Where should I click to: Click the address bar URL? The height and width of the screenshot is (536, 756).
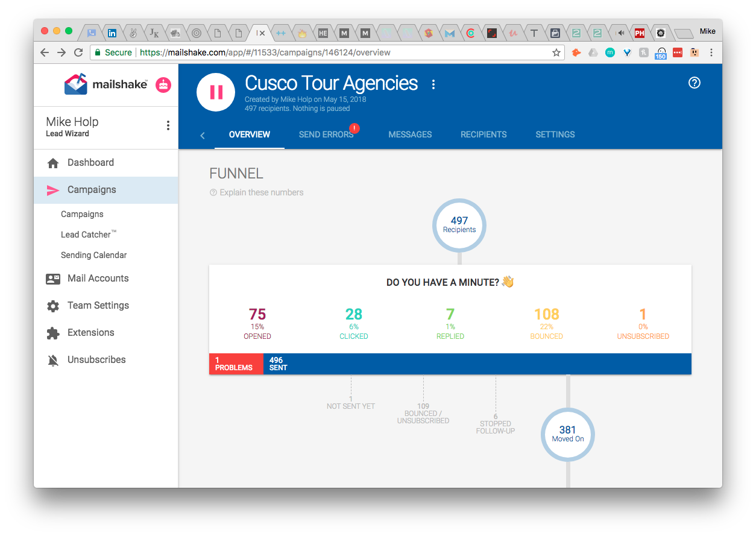[x=265, y=52]
